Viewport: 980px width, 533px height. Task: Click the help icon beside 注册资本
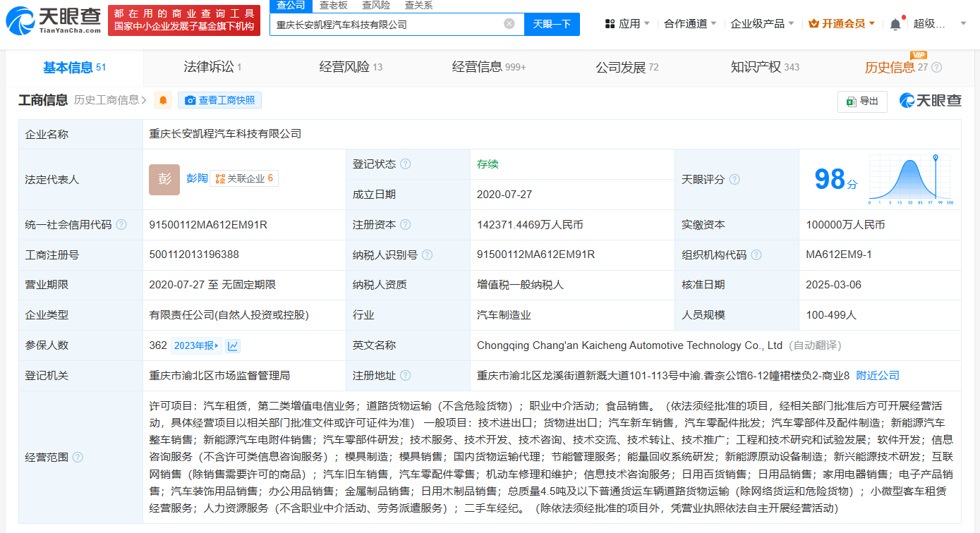click(406, 225)
